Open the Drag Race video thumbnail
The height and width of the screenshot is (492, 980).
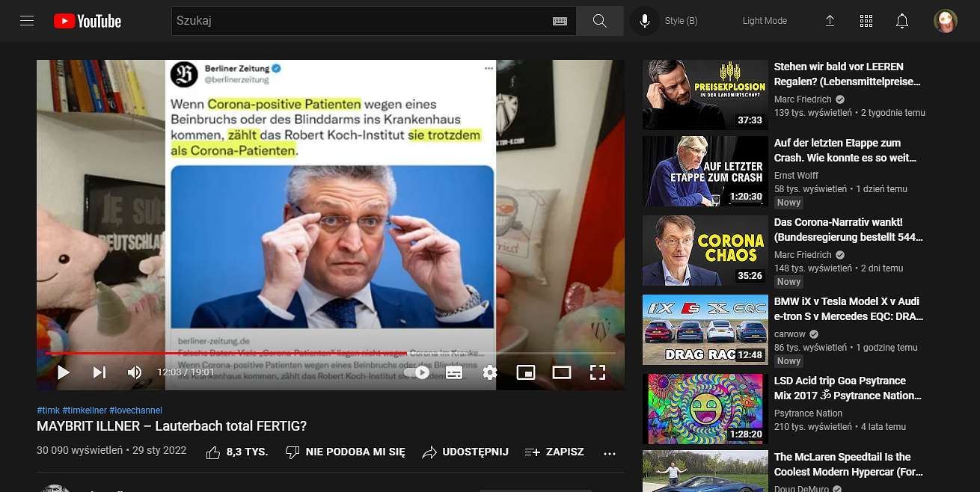point(705,330)
